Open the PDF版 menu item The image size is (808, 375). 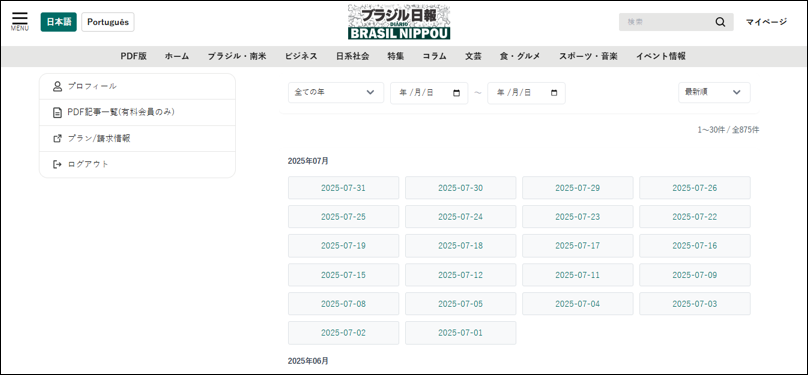(133, 57)
